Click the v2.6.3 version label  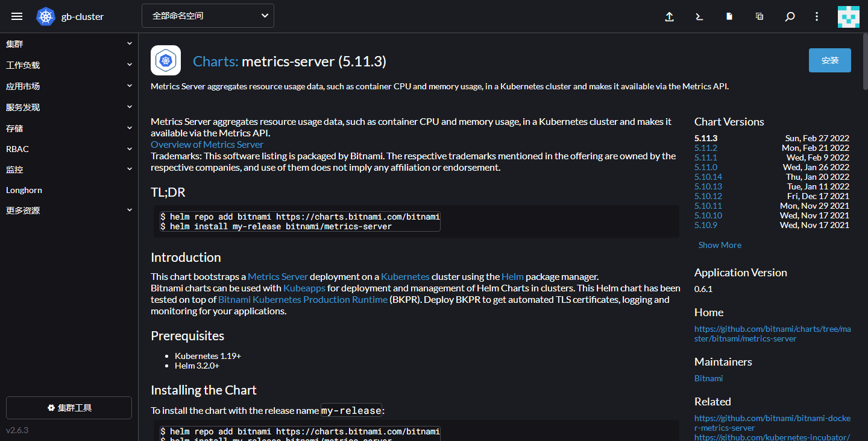pyautogui.click(x=17, y=430)
